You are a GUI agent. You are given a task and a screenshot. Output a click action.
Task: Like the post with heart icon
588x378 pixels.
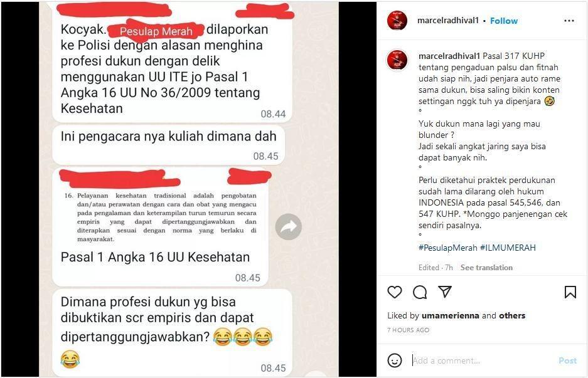click(395, 292)
